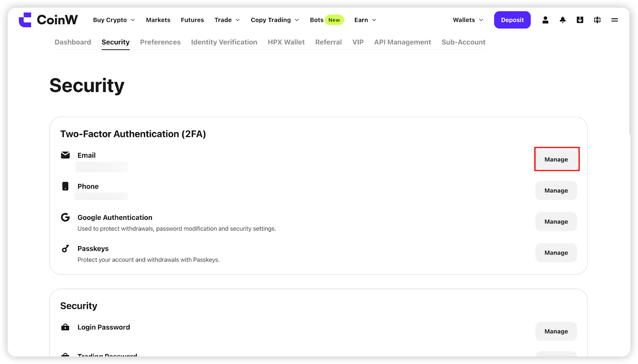
Task: Click the Deposit button
Action: [512, 20]
